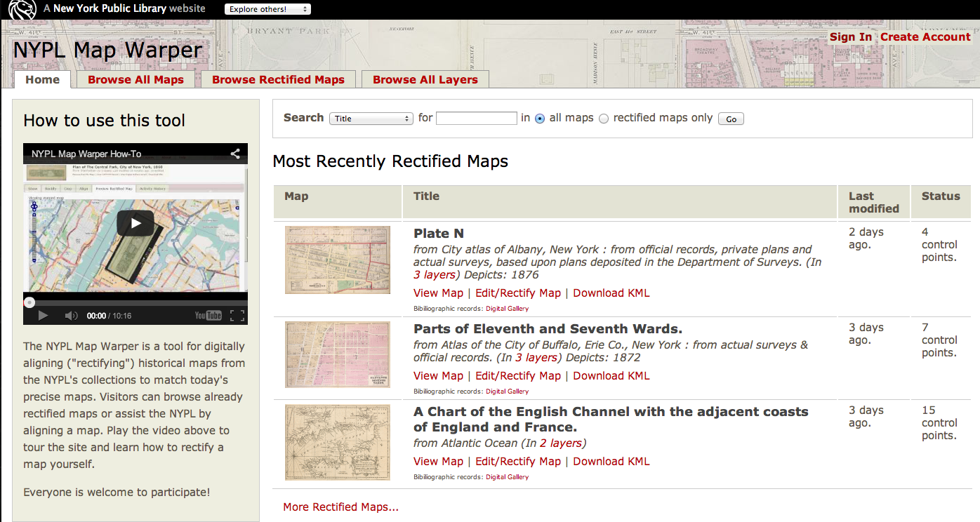Select the rectified maps only radio button
This screenshot has width=980, height=522.
pos(604,119)
